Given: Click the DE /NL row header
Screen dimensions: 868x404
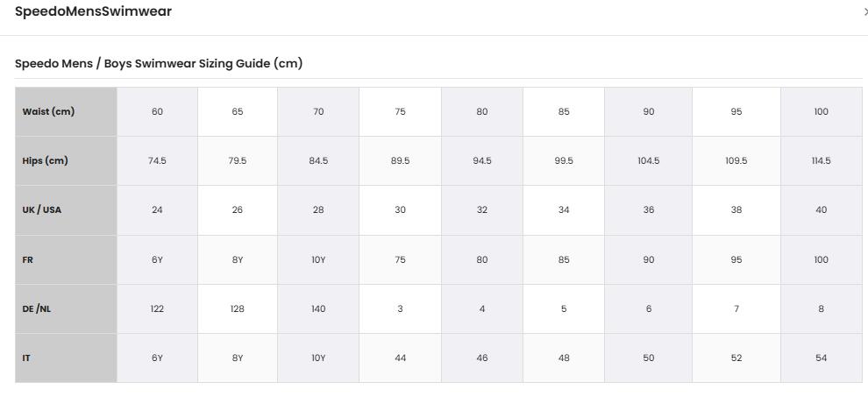Looking at the screenshot, I should click(x=66, y=308).
